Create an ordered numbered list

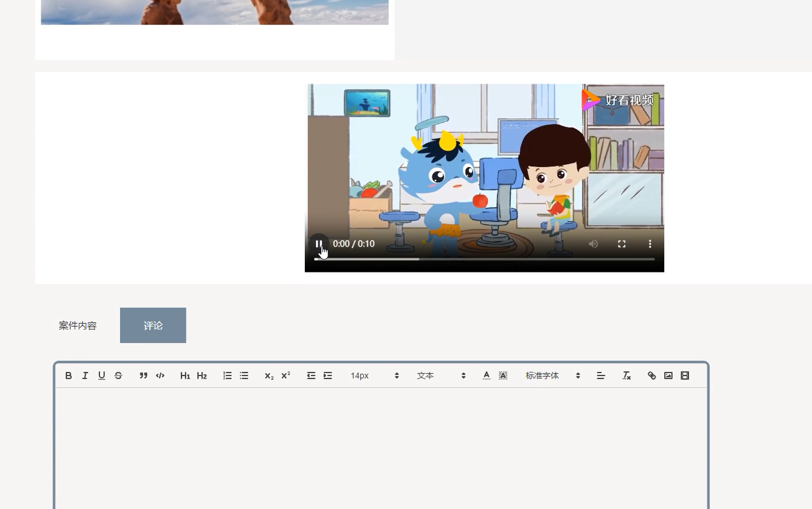[x=227, y=375]
